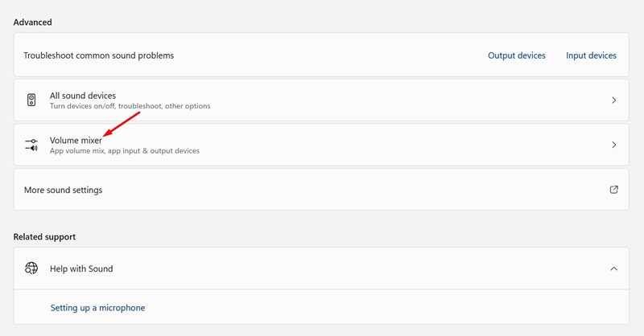644x336 pixels.
Task: Click the globe icon next to Help with Sound
Action: (31, 268)
